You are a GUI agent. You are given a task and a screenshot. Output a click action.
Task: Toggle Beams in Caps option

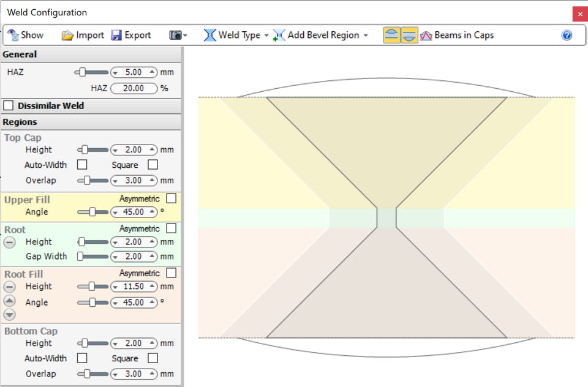[x=457, y=36]
